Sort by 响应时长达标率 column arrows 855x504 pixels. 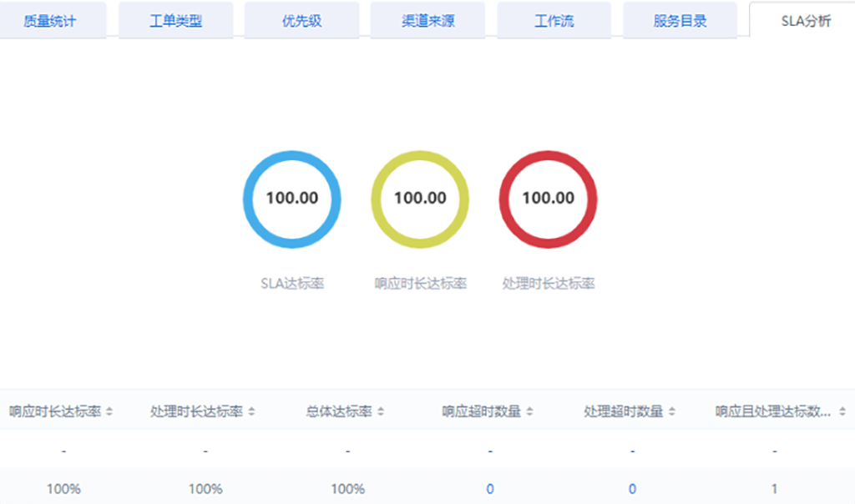coord(109,411)
